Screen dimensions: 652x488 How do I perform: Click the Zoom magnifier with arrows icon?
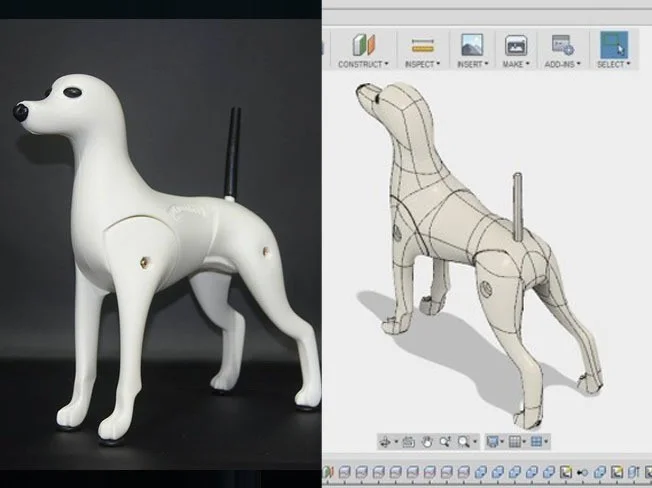(443, 441)
